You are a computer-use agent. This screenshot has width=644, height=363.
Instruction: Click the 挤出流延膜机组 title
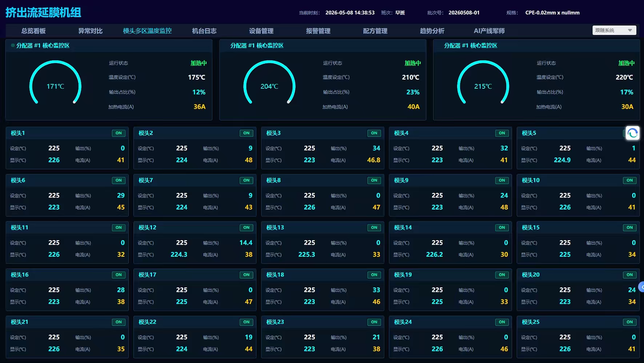(43, 12)
